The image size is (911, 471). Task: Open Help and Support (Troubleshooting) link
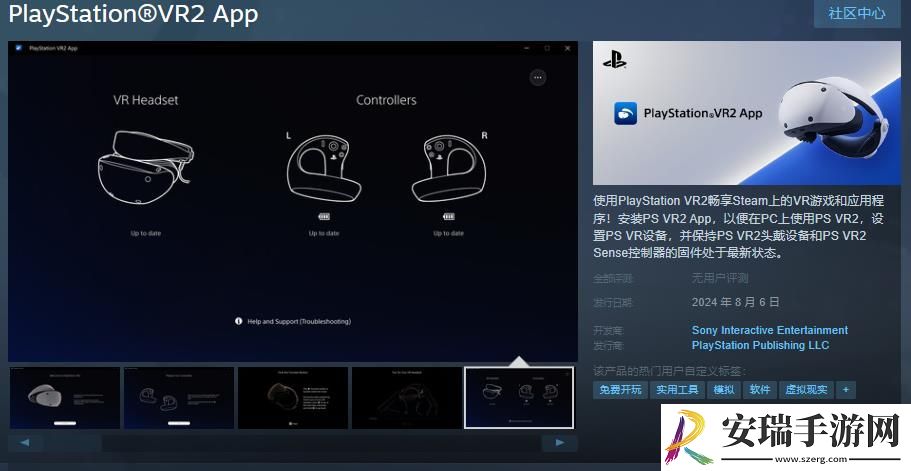299,322
